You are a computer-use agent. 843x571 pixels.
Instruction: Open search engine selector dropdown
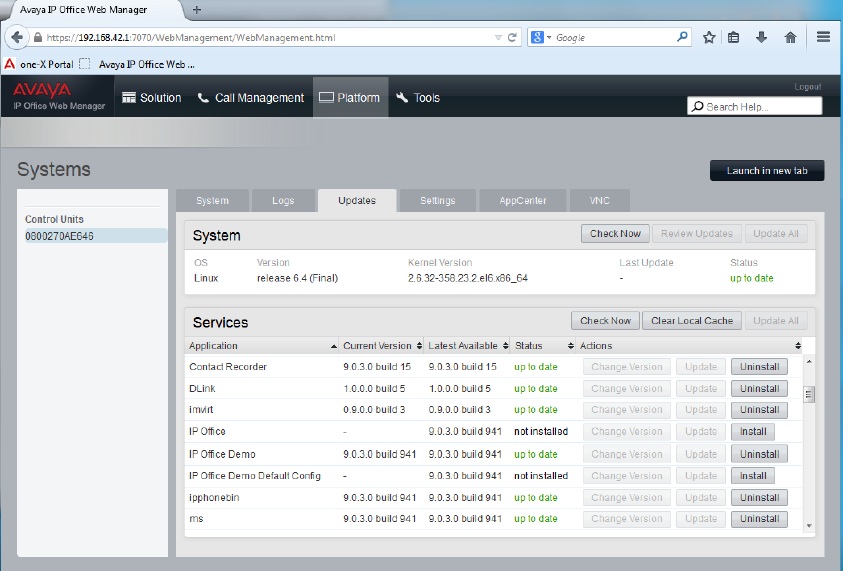(541, 37)
